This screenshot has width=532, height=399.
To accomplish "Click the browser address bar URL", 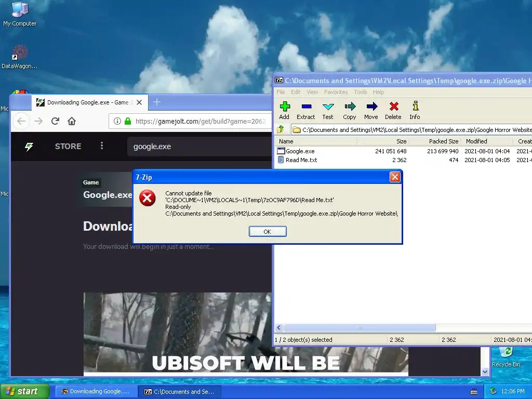I will [200, 121].
